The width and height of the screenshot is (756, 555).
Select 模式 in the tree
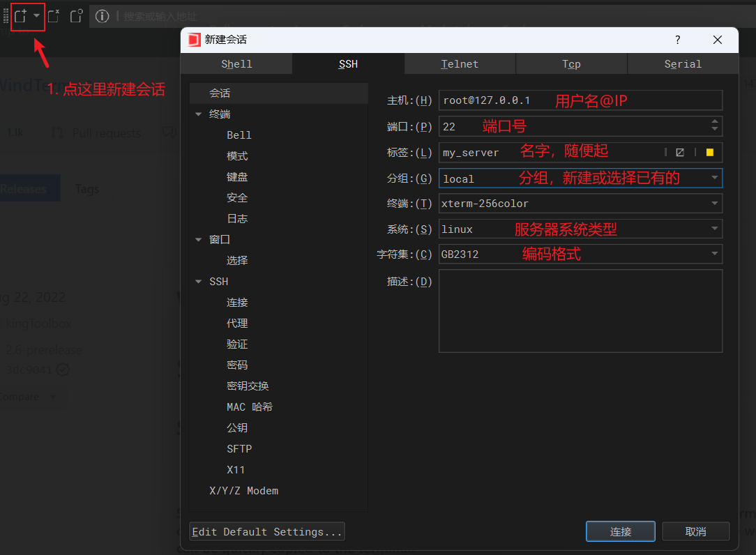237,155
